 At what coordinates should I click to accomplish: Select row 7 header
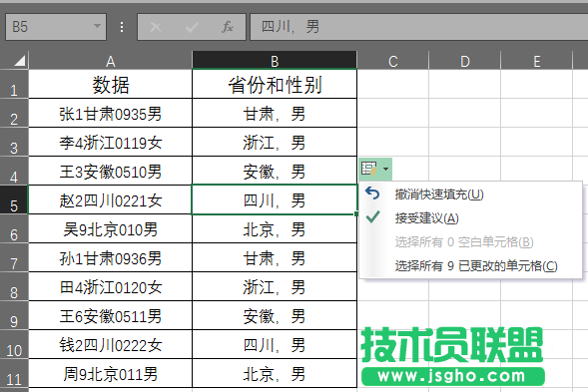click(x=14, y=257)
